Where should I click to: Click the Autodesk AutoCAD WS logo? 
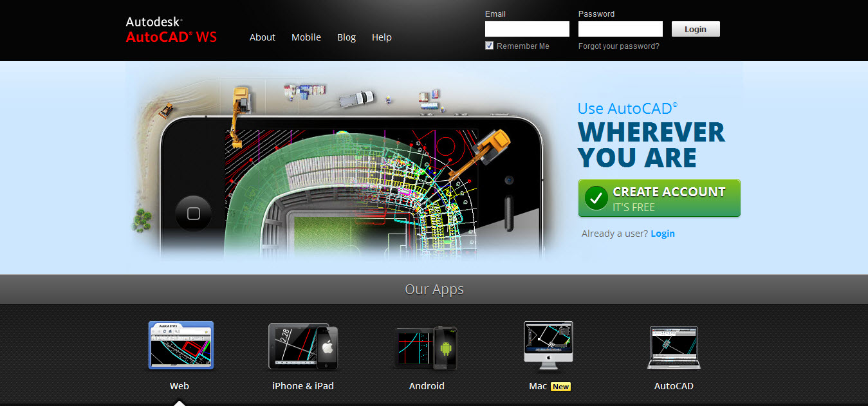point(171,30)
